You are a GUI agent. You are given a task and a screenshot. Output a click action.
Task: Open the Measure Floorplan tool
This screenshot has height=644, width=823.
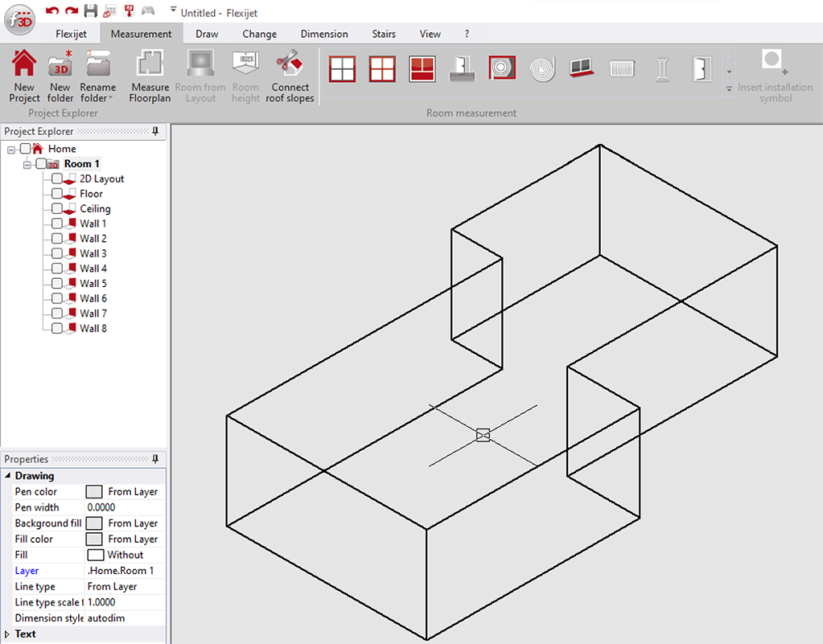coord(149,76)
